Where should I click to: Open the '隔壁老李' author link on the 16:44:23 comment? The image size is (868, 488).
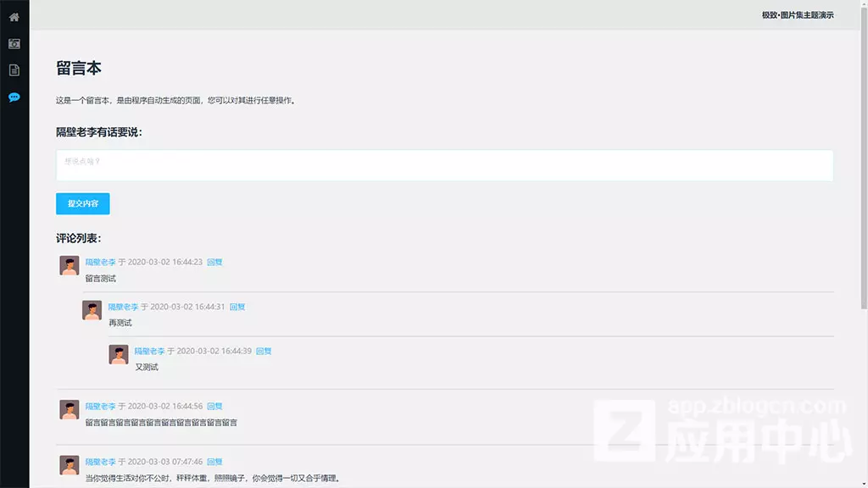pos(100,263)
